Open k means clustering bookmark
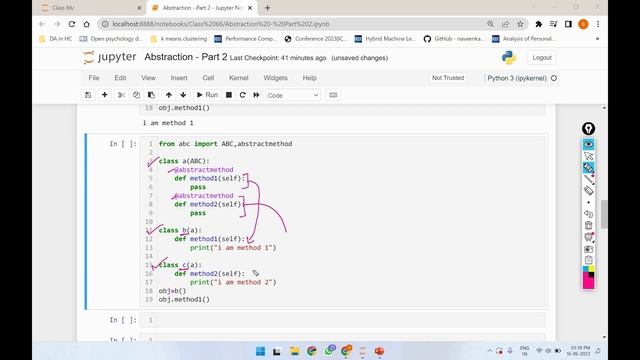The width and height of the screenshot is (640, 360). pyautogui.click(x=179, y=39)
